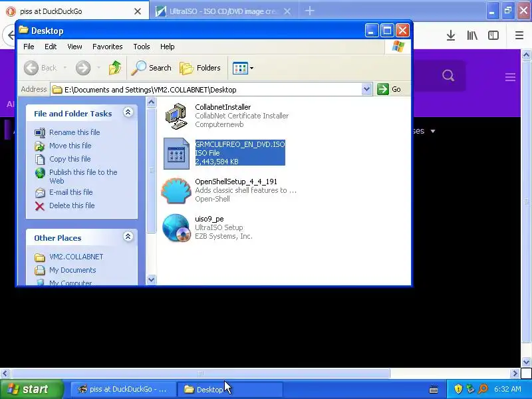Viewport: 532px width, 399px height.
Task: Open the CollabnetInstaller file icon
Action: click(176, 116)
